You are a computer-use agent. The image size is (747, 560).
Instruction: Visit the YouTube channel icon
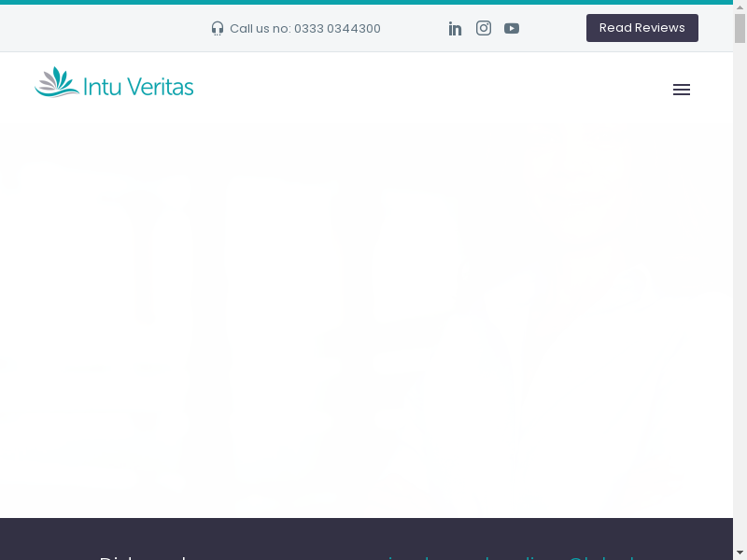(x=512, y=28)
